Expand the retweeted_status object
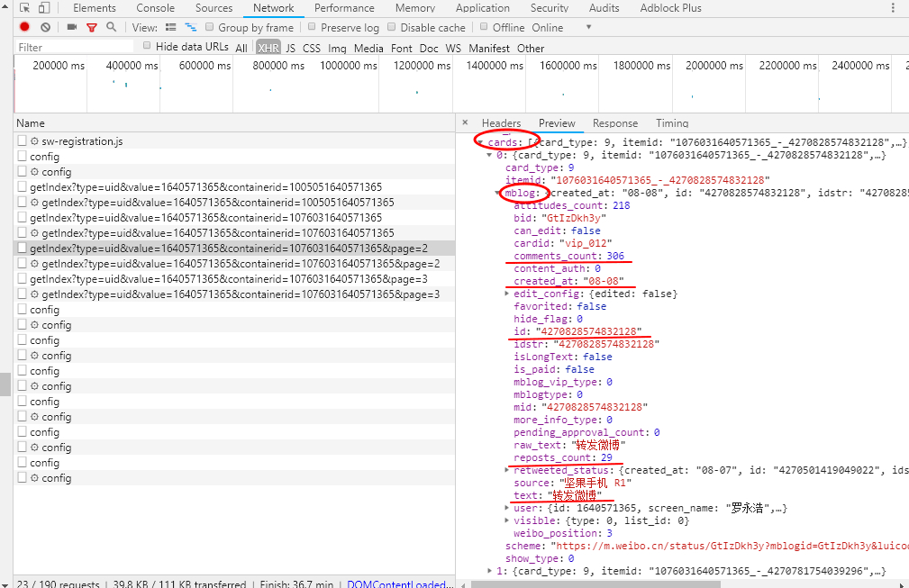The width and height of the screenshot is (909, 588). [508, 470]
